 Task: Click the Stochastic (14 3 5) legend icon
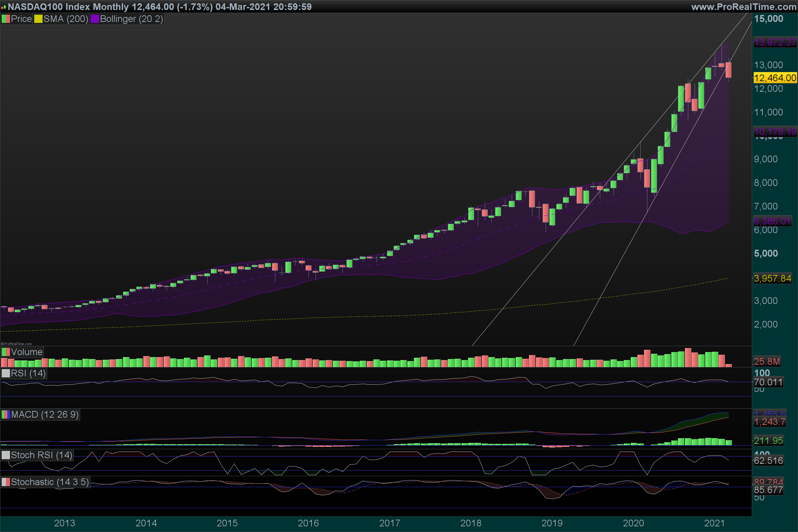[6, 482]
